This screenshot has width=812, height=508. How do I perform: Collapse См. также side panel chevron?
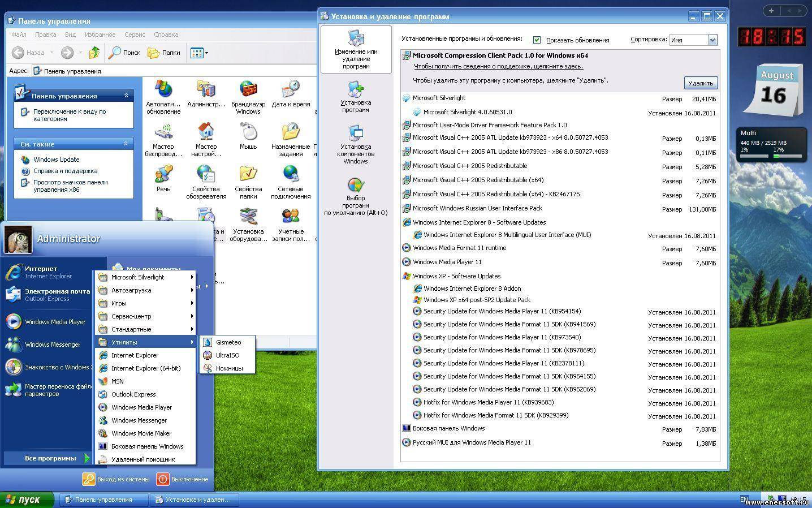coord(126,144)
